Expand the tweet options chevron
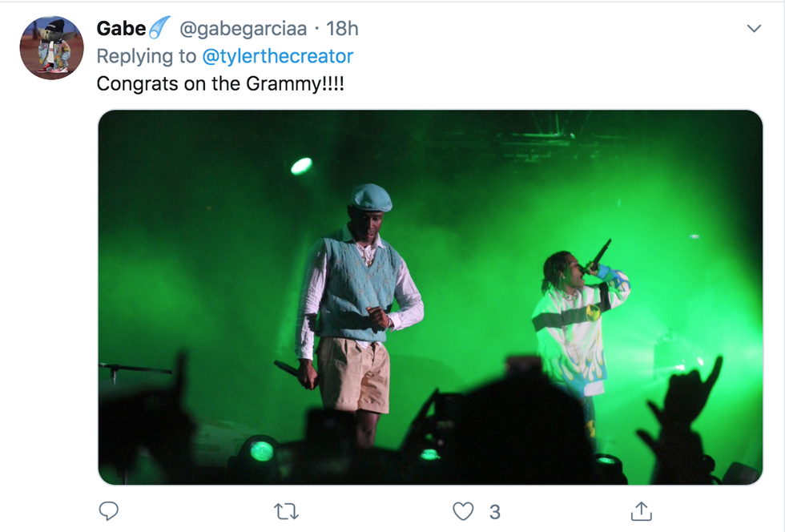The height and width of the screenshot is (532, 785). [x=754, y=29]
